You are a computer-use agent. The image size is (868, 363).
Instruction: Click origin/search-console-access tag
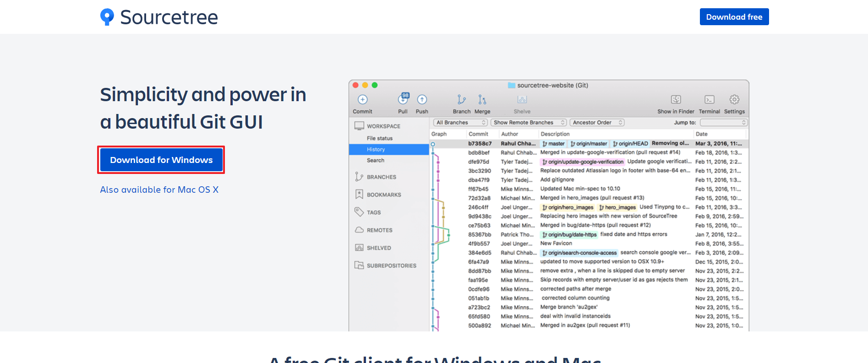(x=579, y=253)
